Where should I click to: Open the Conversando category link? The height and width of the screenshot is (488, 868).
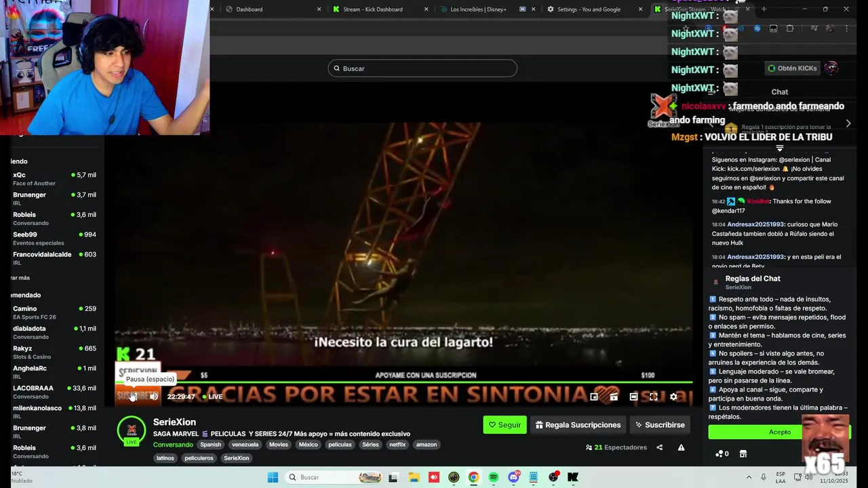tap(173, 445)
